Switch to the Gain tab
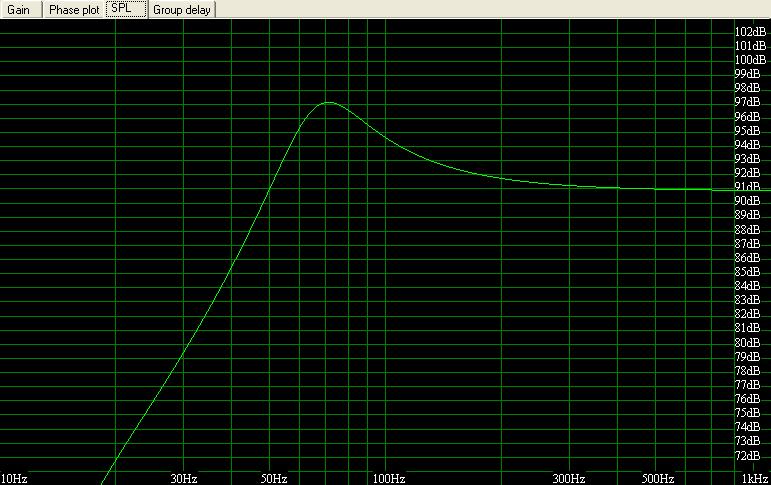Image resolution: width=771 pixels, height=485 pixels. tap(19, 9)
